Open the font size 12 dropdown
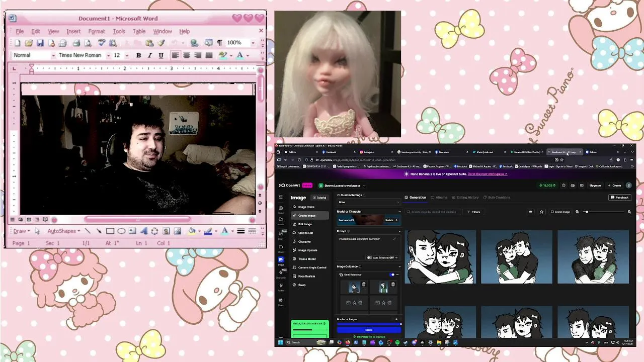Image resolution: width=644 pixels, height=362 pixels. tap(127, 55)
